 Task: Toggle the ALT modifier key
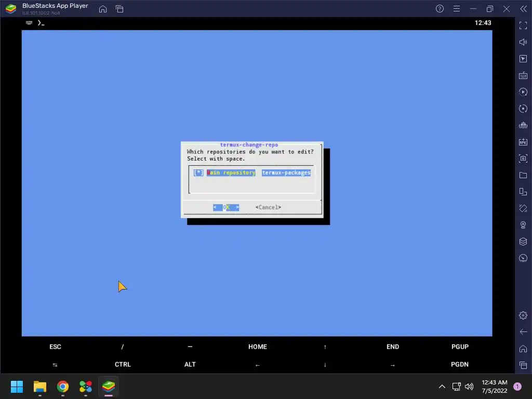point(190,364)
